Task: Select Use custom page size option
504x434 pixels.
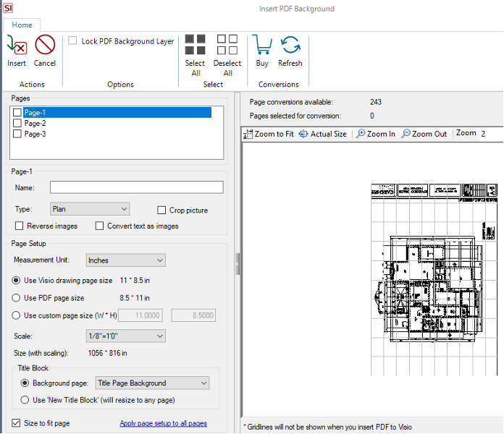Action: (x=16, y=315)
